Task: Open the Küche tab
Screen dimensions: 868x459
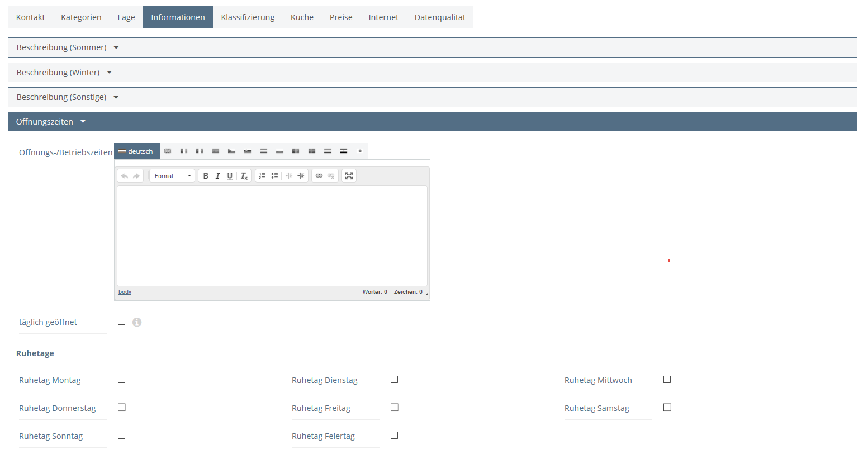Action: 302,17
